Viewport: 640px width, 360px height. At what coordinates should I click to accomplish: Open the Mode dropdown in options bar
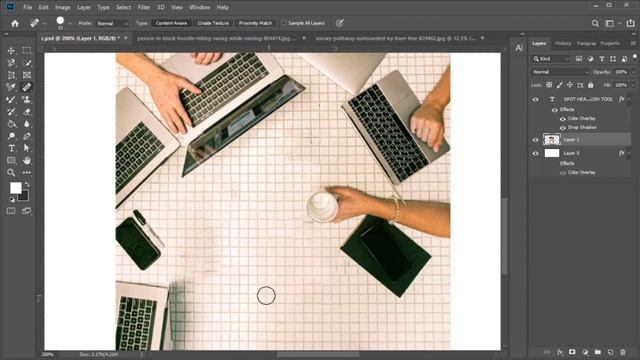[x=112, y=23]
